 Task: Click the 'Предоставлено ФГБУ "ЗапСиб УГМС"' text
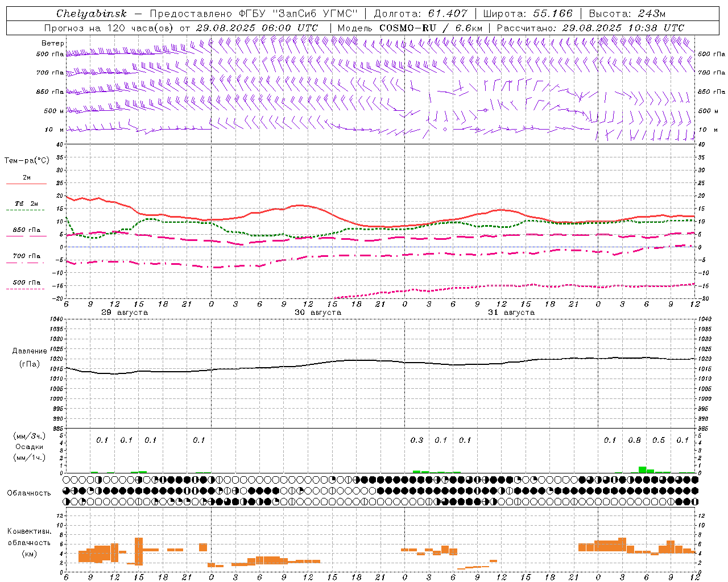(x=254, y=14)
